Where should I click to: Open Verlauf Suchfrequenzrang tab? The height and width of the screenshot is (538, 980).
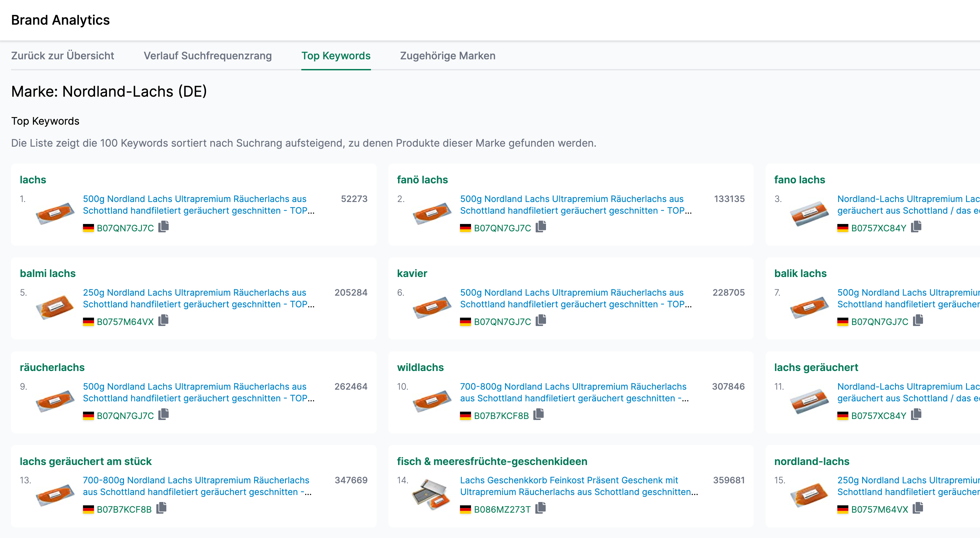pyautogui.click(x=208, y=56)
